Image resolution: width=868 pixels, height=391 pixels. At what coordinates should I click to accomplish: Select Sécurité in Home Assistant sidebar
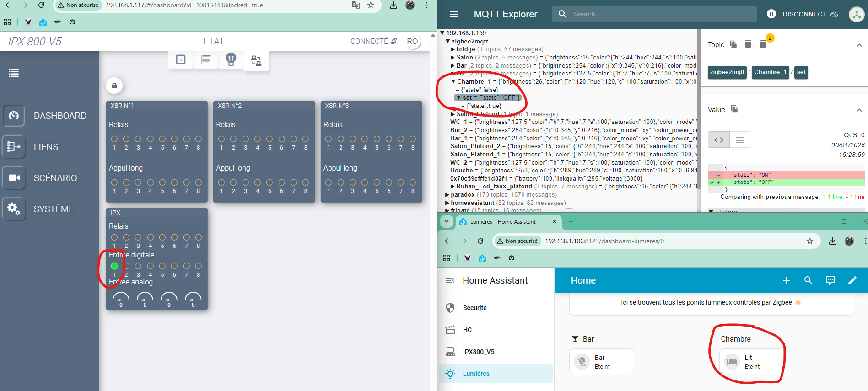click(474, 308)
